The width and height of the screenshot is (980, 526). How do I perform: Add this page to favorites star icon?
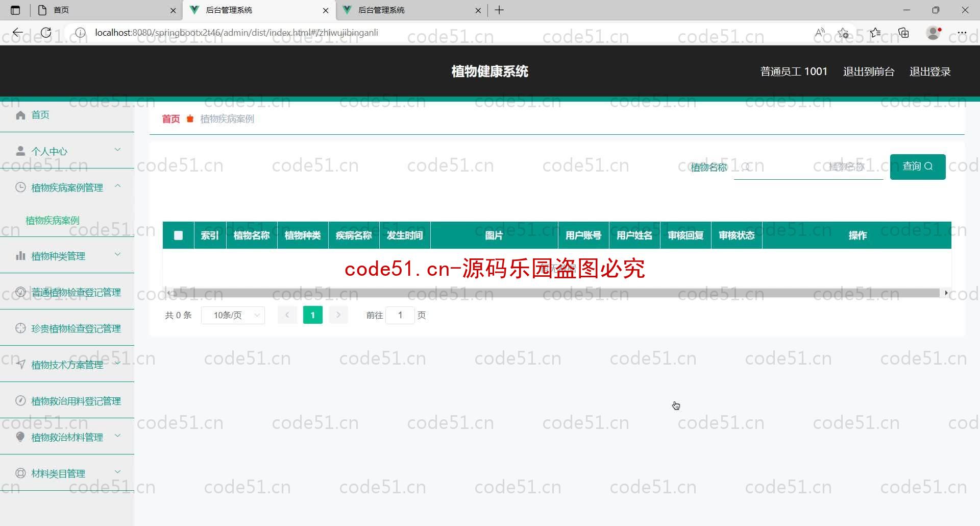[x=843, y=33]
